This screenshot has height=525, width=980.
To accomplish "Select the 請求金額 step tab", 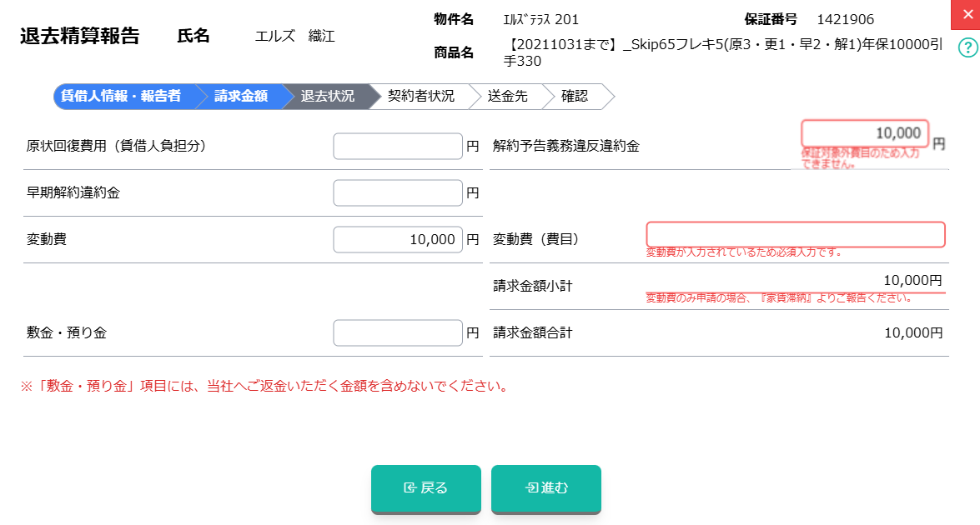I will (241, 96).
